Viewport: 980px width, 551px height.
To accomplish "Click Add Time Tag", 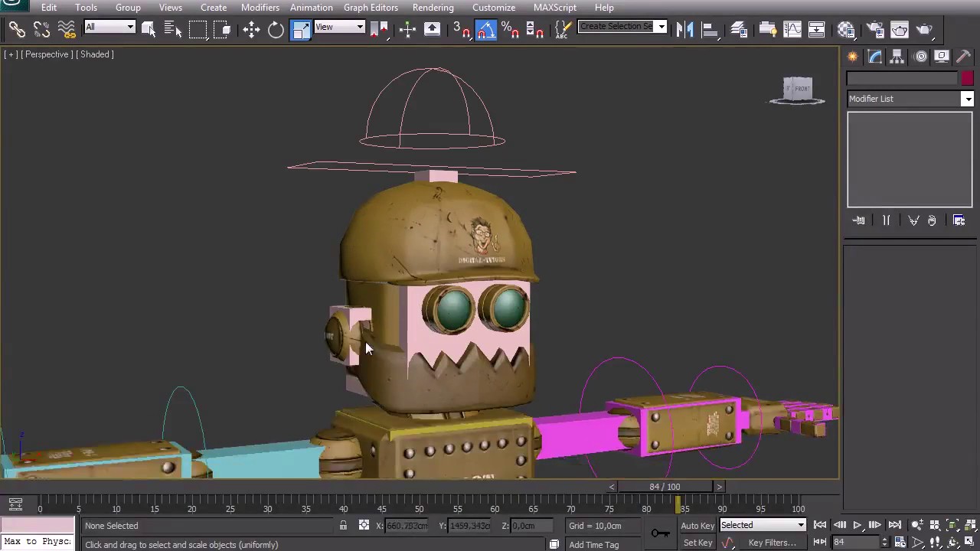I will point(594,545).
